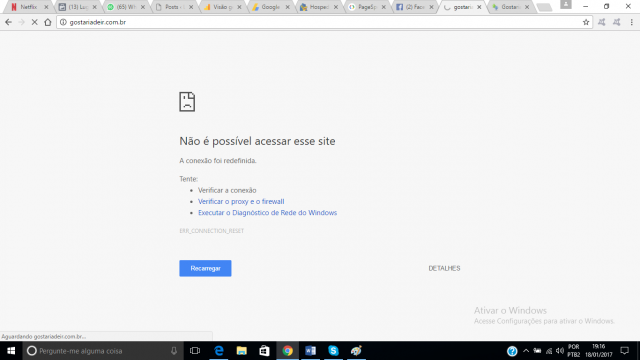The height and width of the screenshot is (360, 640).
Task: Switch to the Hosped tab
Action: pos(318,7)
